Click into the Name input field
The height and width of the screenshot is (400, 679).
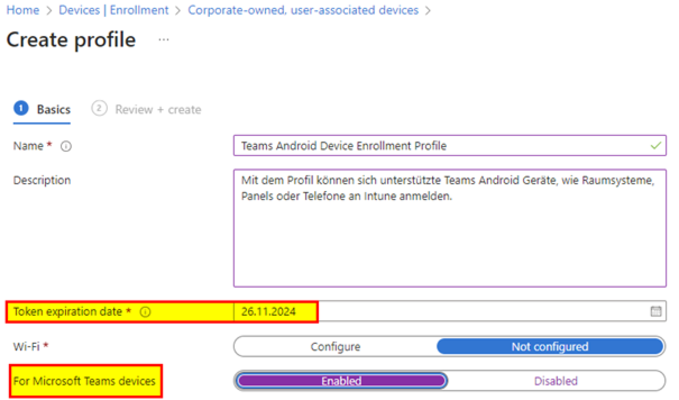(449, 145)
